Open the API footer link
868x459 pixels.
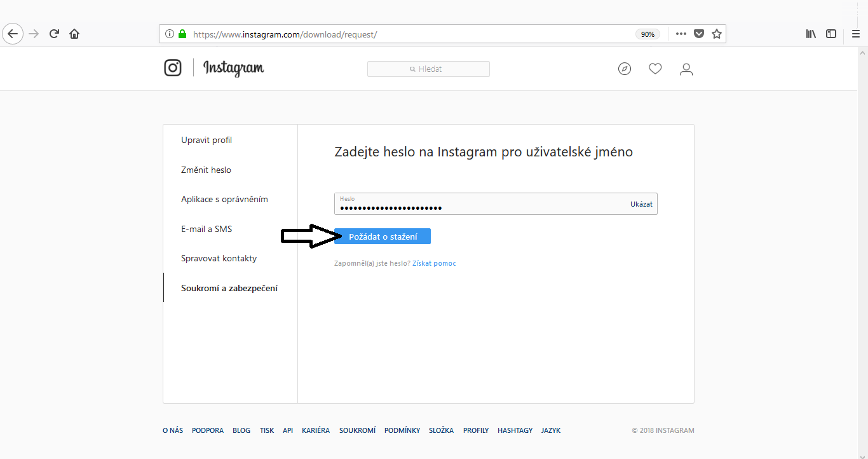coord(288,430)
